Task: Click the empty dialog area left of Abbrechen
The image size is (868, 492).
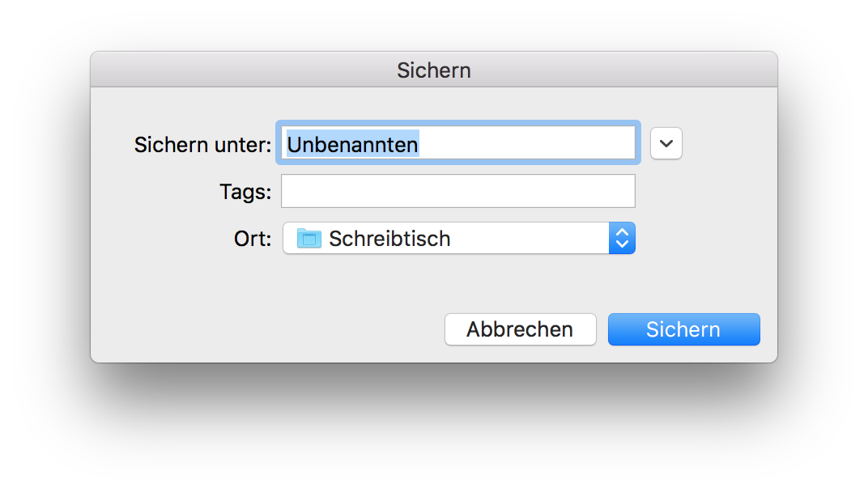Action: click(x=267, y=329)
